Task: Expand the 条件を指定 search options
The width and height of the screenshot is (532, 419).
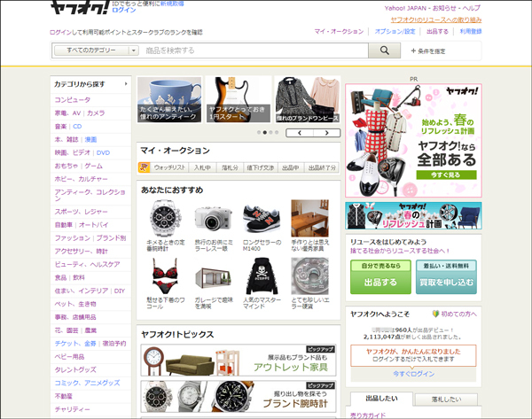Action: coord(428,51)
